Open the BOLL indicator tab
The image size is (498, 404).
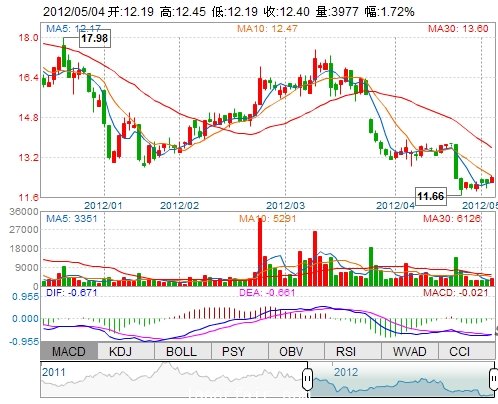pos(183,351)
